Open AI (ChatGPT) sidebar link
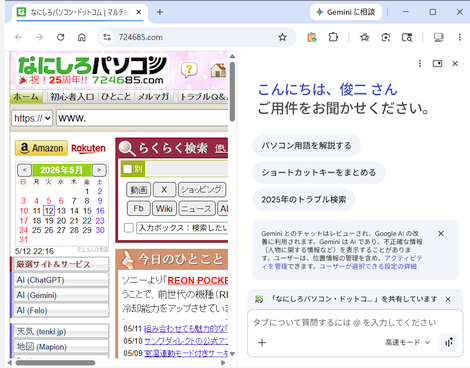The width and height of the screenshot is (470, 368). pyautogui.click(x=61, y=280)
